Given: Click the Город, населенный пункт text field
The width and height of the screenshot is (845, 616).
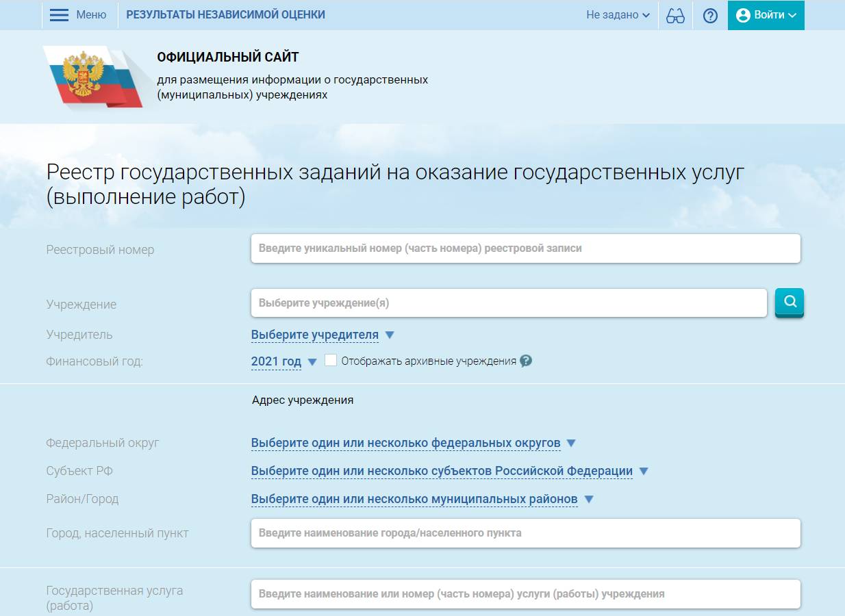Looking at the screenshot, I should (x=525, y=533).
